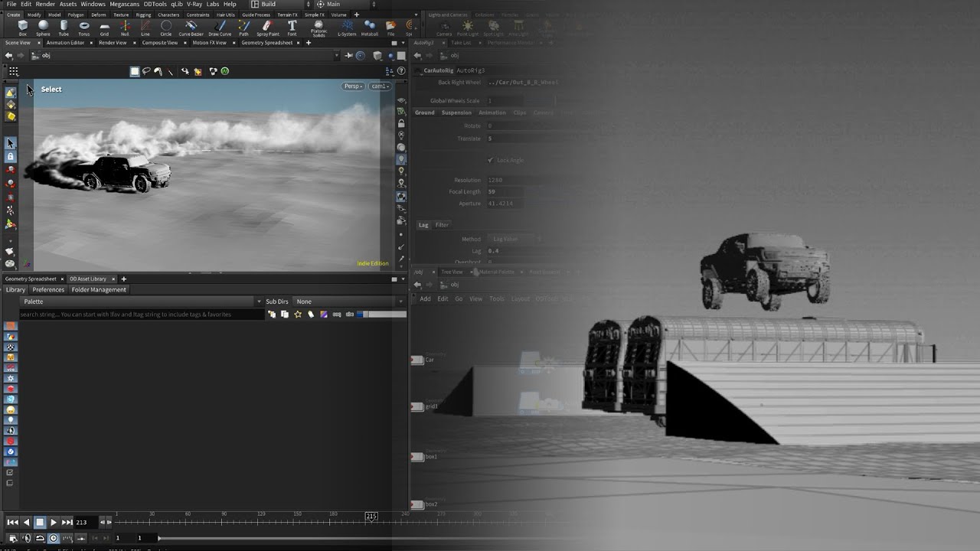Screen dimensions: 980x551
Task: Select the Draw Curve shelf tool
Action: [220, 28]
